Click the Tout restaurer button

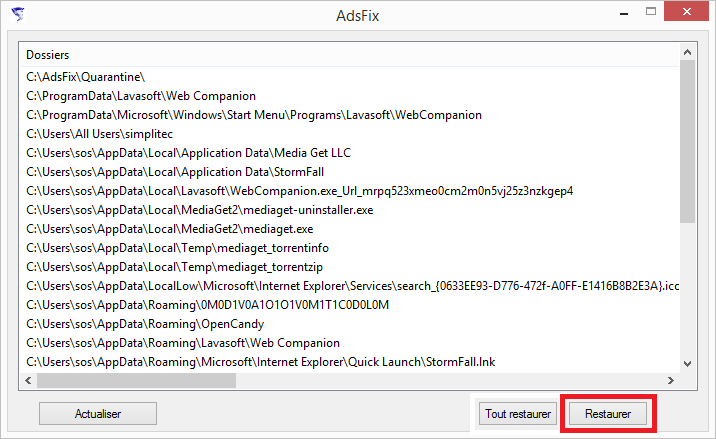(x=517, y=413)
